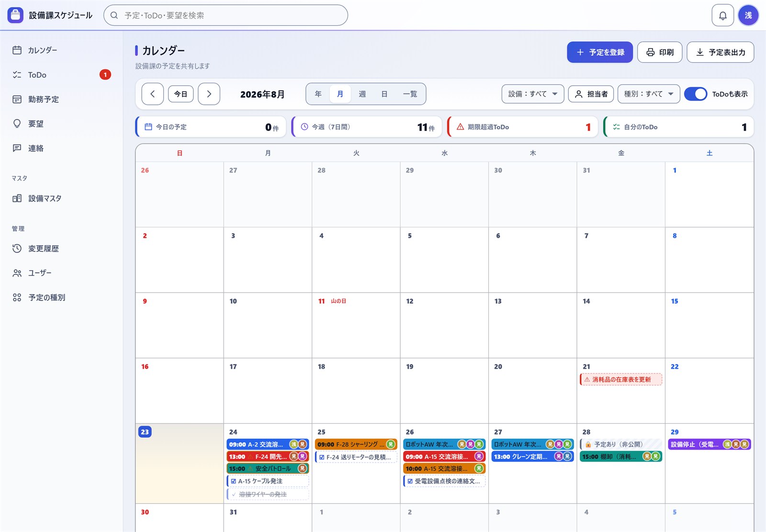Open 要望 lightbulb sidebar item
Viewport: 766px width, 532px height.
(61, 124)
